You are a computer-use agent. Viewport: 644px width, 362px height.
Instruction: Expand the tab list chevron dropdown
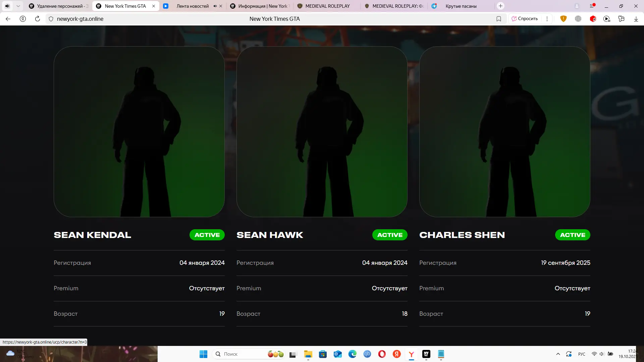point(18,6)
